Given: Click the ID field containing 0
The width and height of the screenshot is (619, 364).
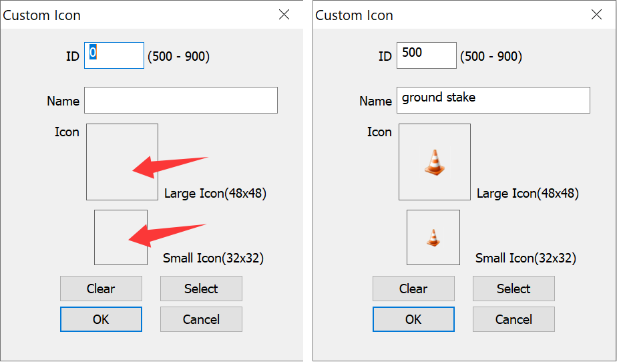Looking at the screenshot, I should tap(114, 55).
